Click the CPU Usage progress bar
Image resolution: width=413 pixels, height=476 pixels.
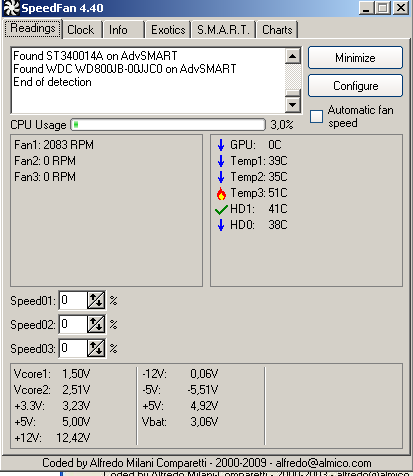coord(168,125)
